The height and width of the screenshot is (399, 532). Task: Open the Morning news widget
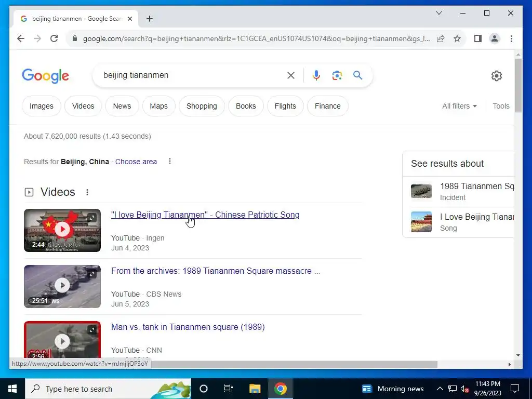[x=393, y=389]
